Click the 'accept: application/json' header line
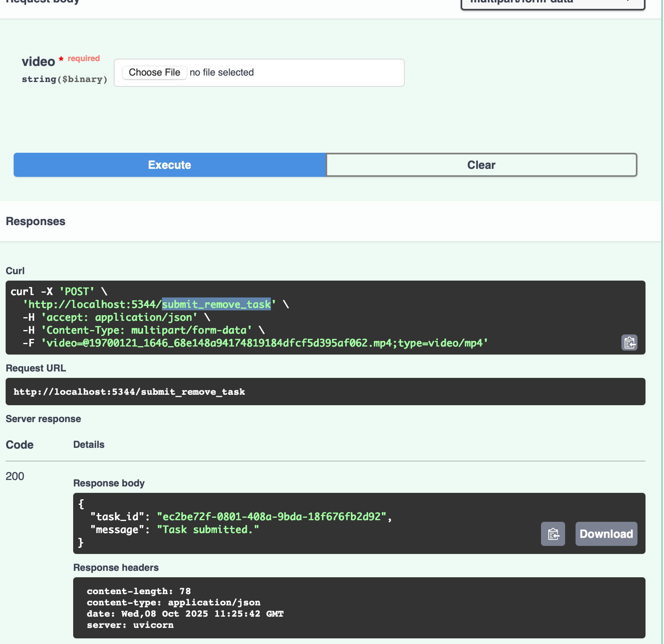Image resolution: width=664 pixels, height=644 pixels. 119,317
